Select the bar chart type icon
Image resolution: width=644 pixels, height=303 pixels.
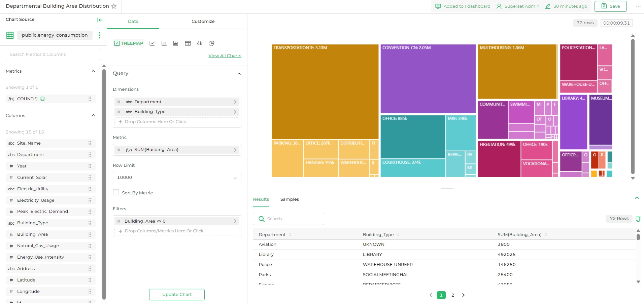pyautogui.click(x=164, y=43)
